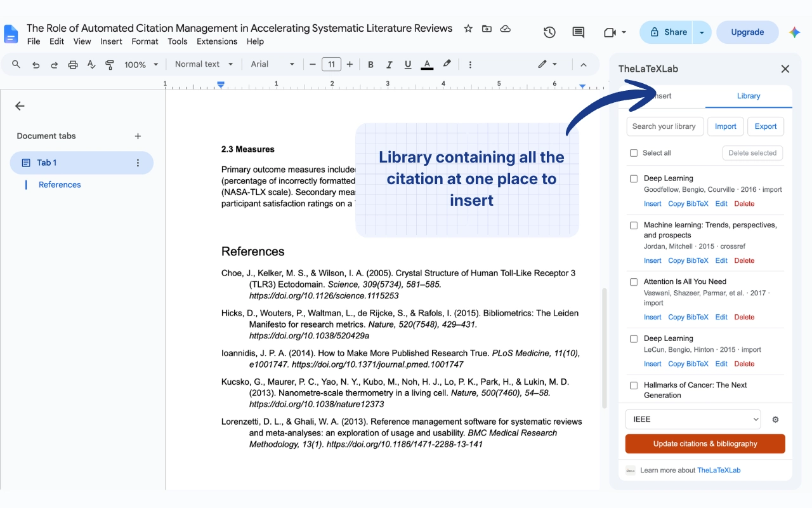
Task: Add a new document tab
Action: tap(138, 136)
